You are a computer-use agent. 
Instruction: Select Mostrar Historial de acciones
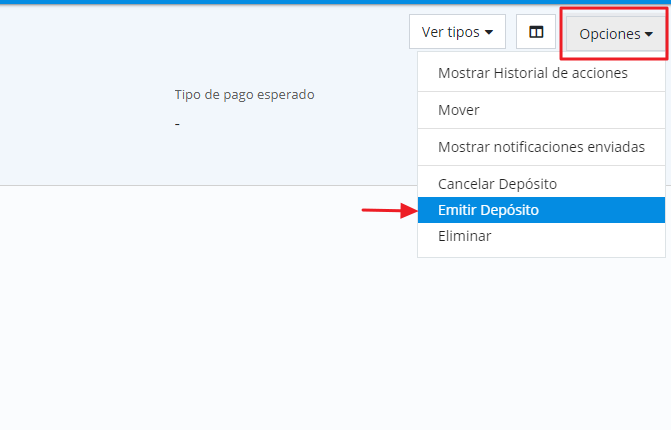click(532, 72)
